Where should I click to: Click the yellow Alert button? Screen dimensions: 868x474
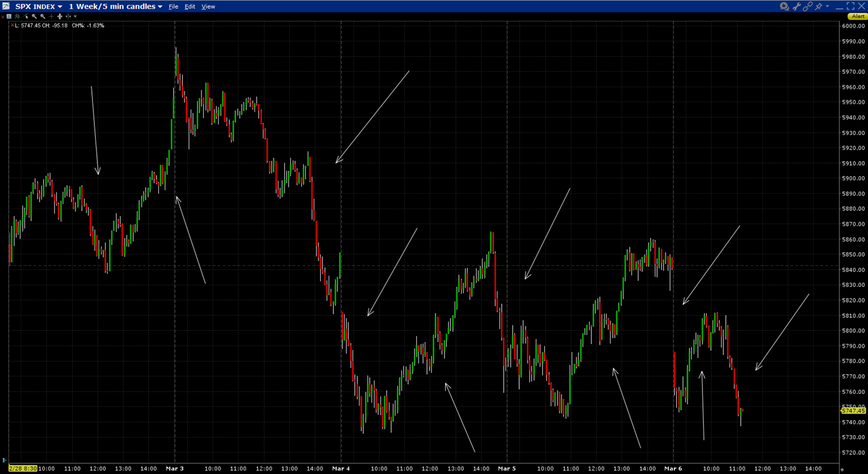point(858,17)
